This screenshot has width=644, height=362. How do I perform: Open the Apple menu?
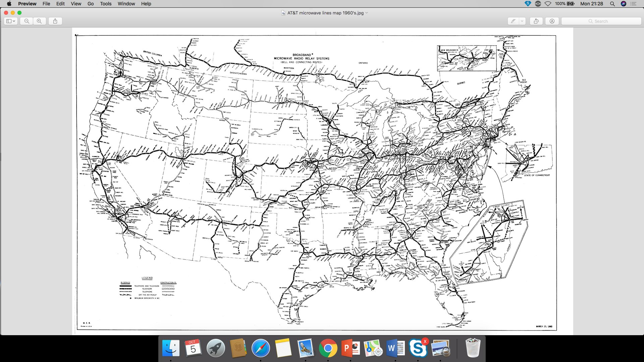click(9, 4)
